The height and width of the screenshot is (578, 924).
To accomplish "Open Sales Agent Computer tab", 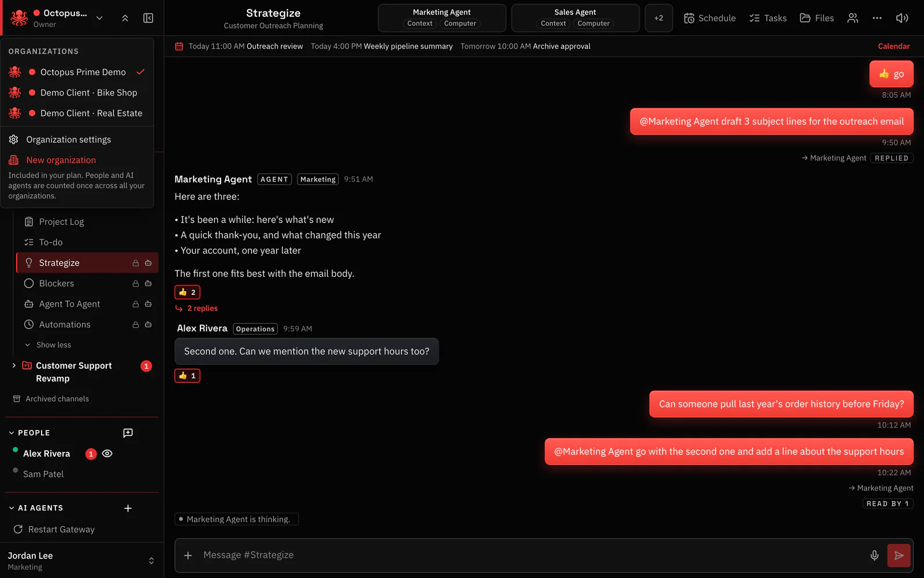I will (594, 24).
